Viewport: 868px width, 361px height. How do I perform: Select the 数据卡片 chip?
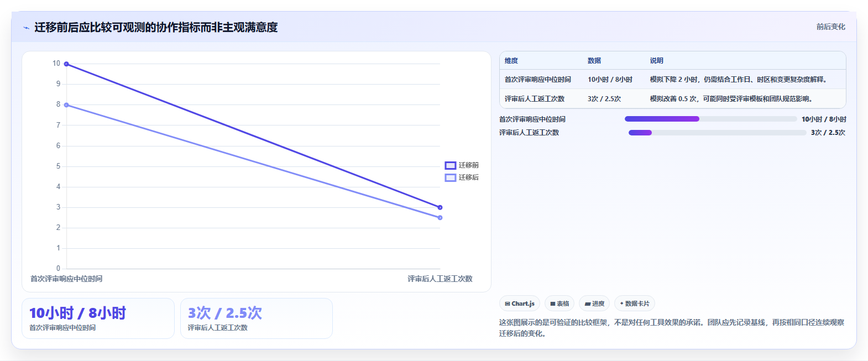(x=635, y=304)
